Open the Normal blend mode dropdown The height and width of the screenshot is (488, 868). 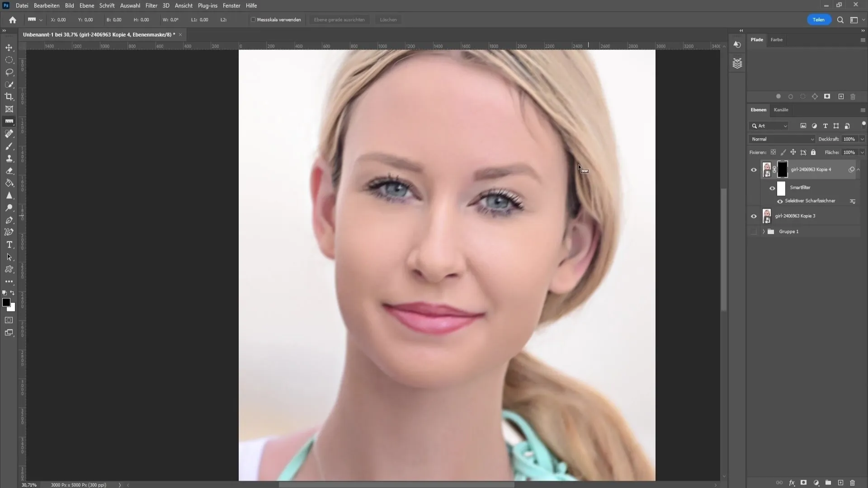coord(782,139)
